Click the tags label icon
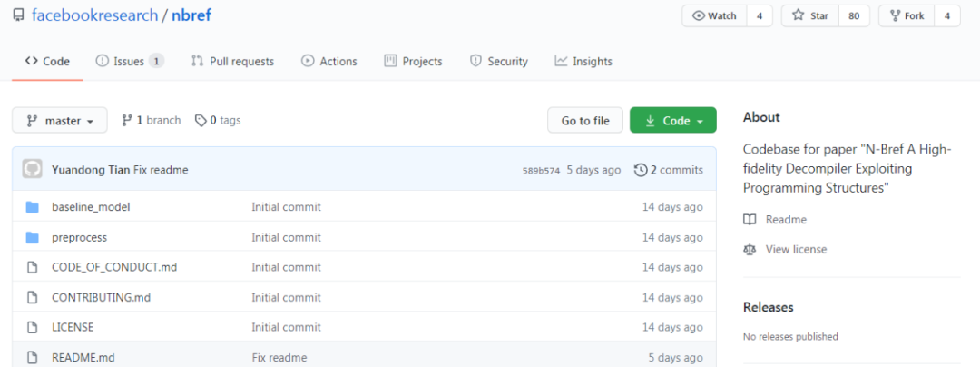The image size is (980, 367). (x=201, y=120)
